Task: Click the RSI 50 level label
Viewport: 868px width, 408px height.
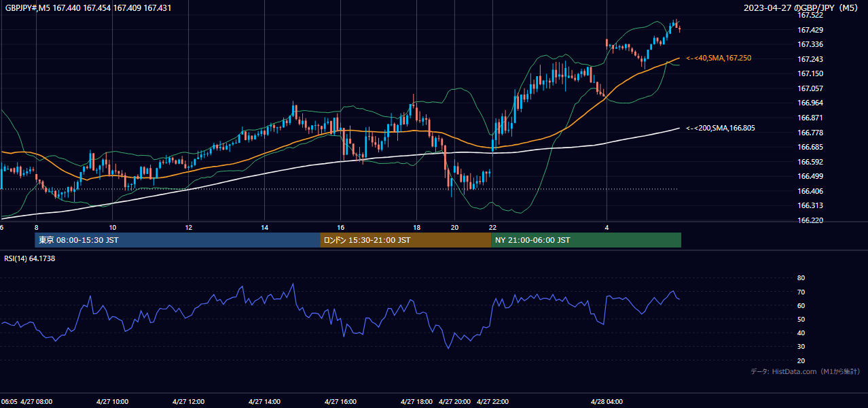Action: click(x=801, y=319)
